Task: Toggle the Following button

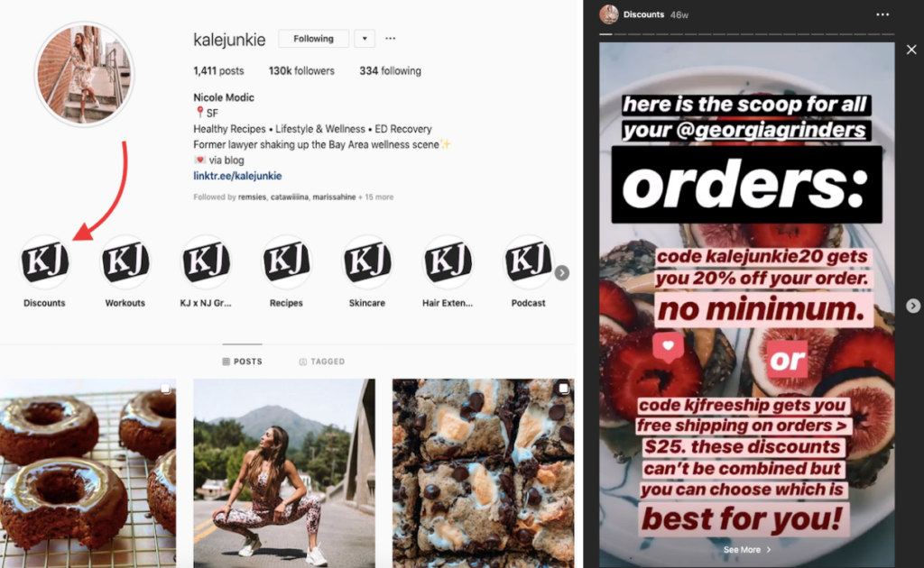Action: (313, 39)
